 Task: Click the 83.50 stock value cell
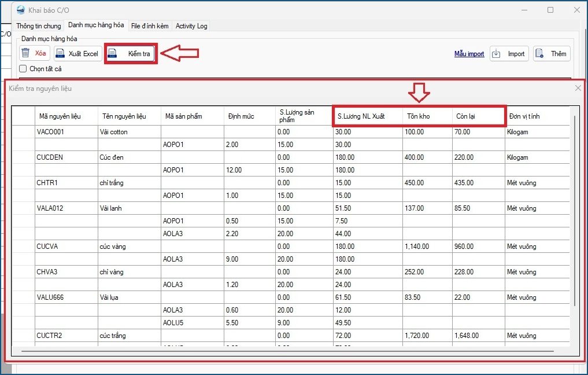pyautogui.click(x=427, y=297)
